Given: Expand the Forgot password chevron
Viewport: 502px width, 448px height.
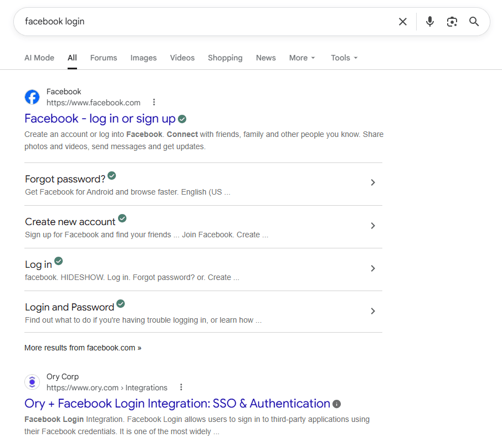Looking at the screenshot, I should 373,182.
